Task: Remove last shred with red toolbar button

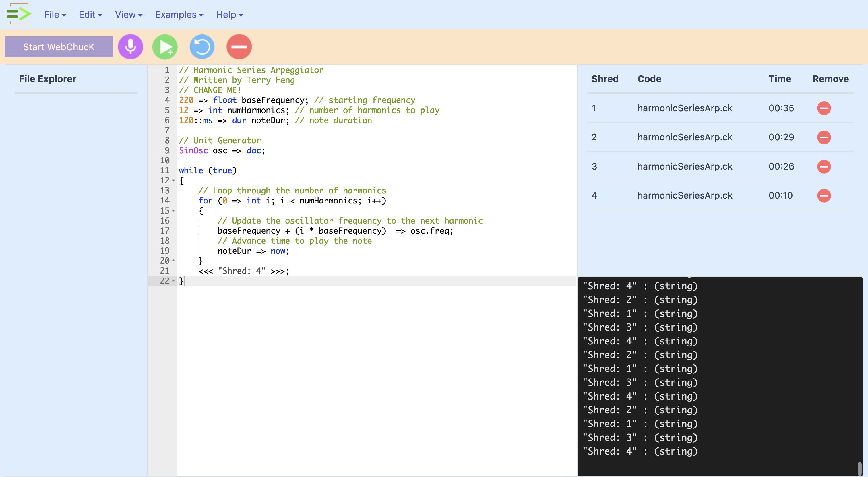Action: point(239,47)
